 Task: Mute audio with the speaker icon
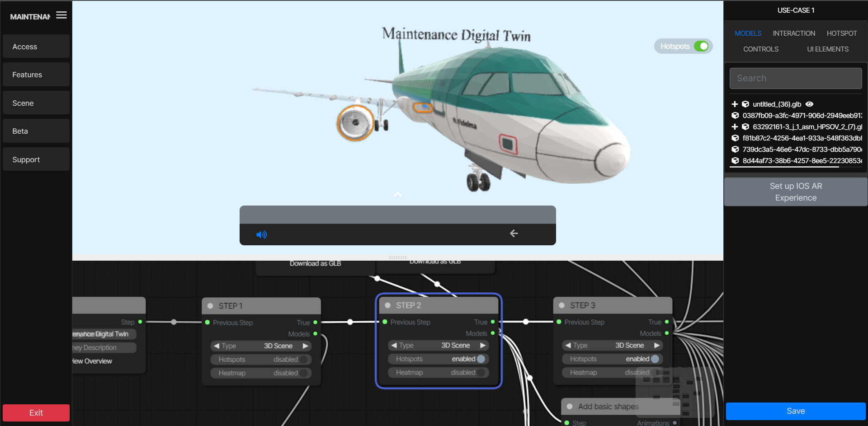261,234
